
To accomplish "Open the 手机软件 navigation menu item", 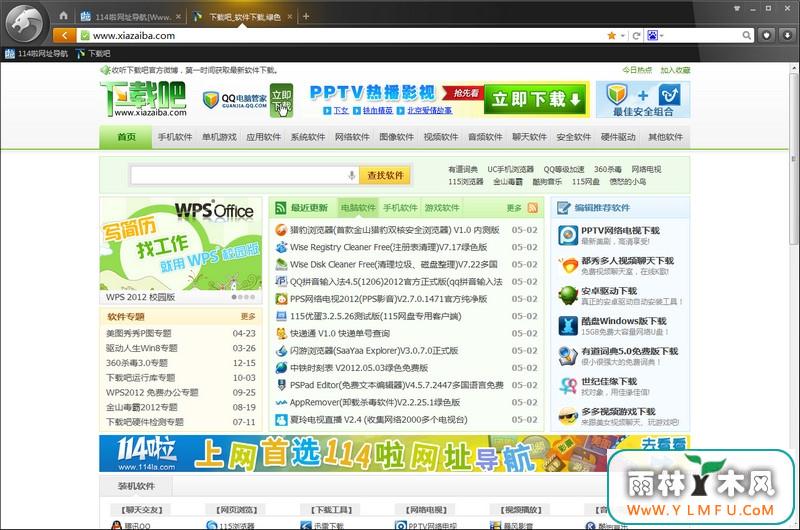I will 175,137.
